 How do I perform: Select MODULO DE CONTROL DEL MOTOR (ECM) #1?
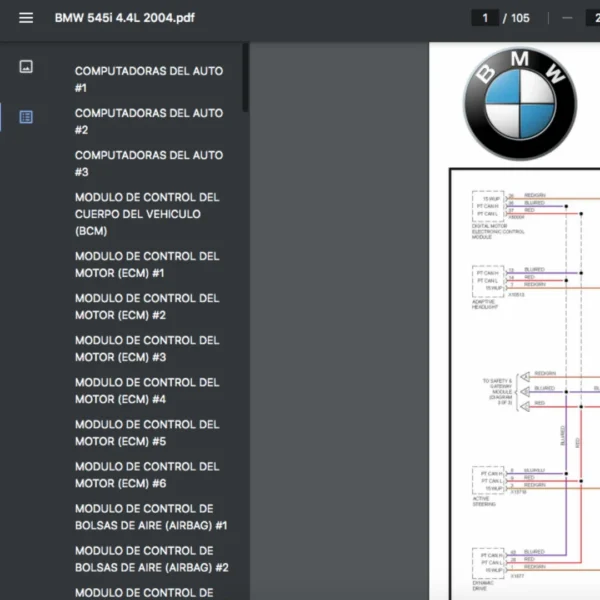coord(147,264)
